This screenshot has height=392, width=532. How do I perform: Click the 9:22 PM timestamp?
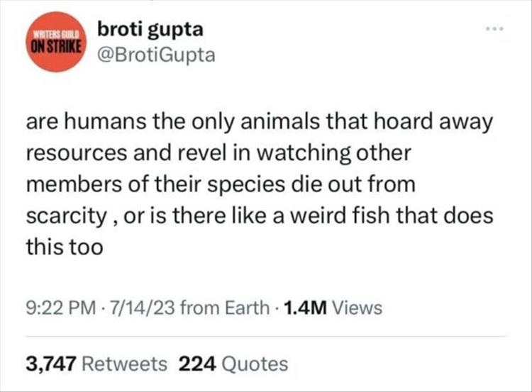[59, 308]
